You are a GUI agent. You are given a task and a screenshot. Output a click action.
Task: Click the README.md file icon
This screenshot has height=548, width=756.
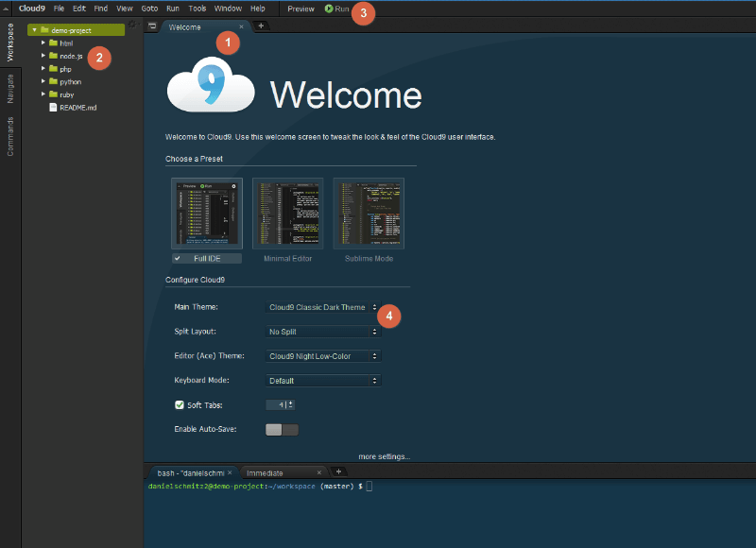53,107
